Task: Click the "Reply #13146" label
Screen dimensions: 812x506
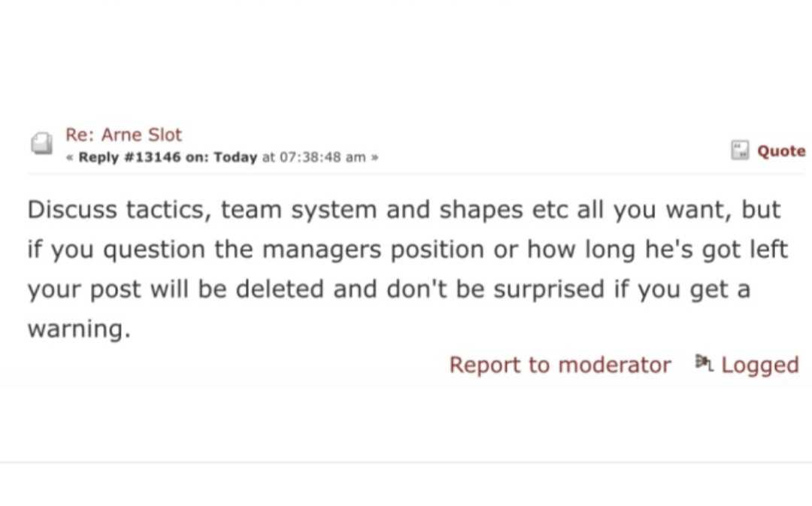Action: pos(129,157)
